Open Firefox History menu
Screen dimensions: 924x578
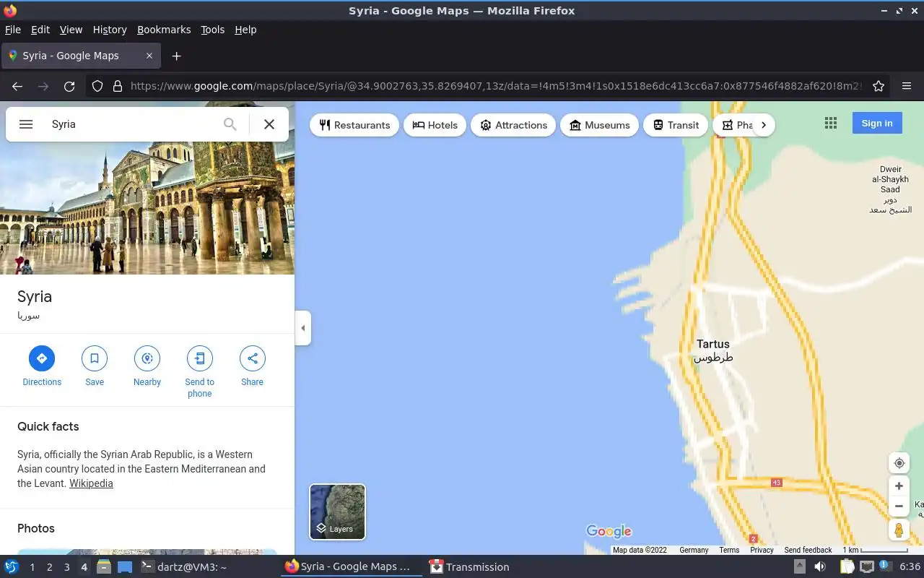point(110,30)
